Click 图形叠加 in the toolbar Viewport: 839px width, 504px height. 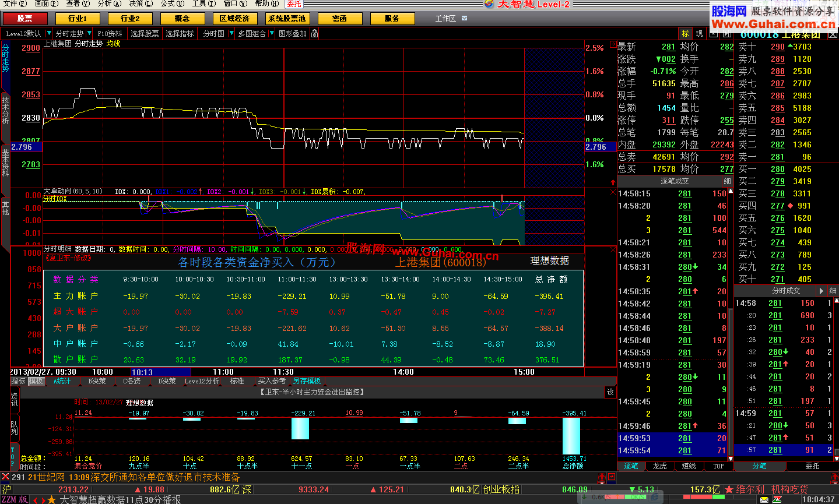[x=293, y=34]
